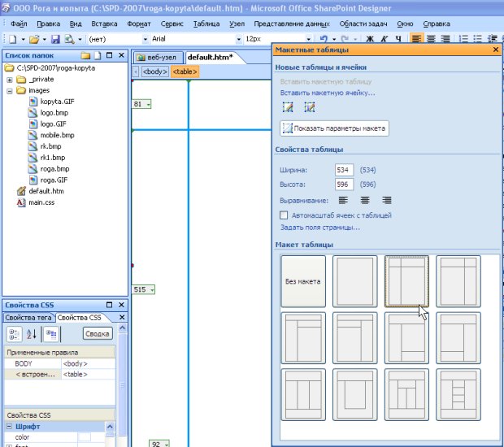The width and height of the screenshot is (504, 447).
Task: Click the draw layout table icon
Action: point(288,107)
